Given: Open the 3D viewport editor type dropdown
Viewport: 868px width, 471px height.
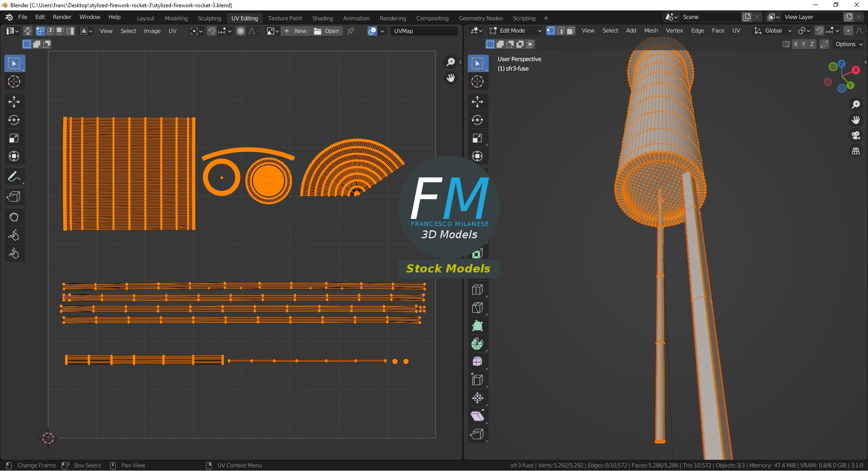Looking at the screenshot, I should [476, 31].
